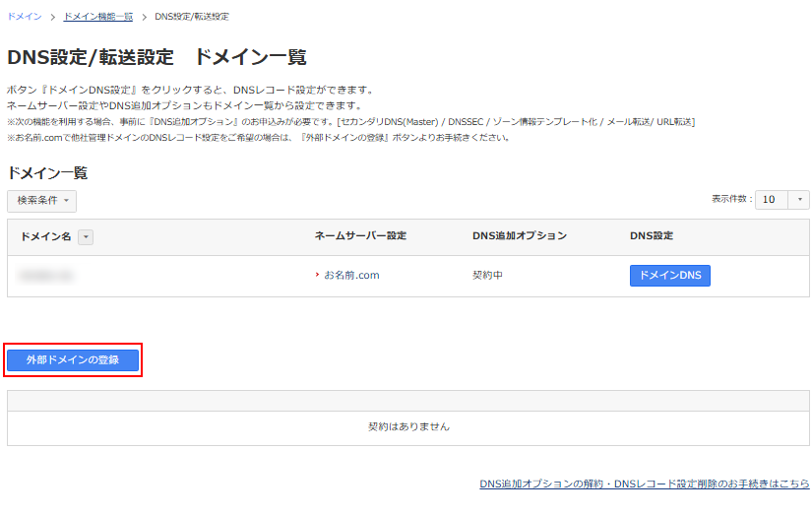Viewport: 812px width, 516px height.
Task: Click the 契約はありません empty table row
Action: [408, 427]
